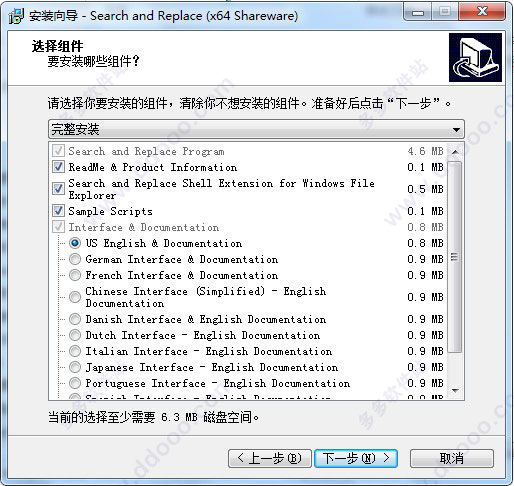Choose Chinese Interface (Simplified) radio button
The image size is (514, 486).
pos(75,297)
